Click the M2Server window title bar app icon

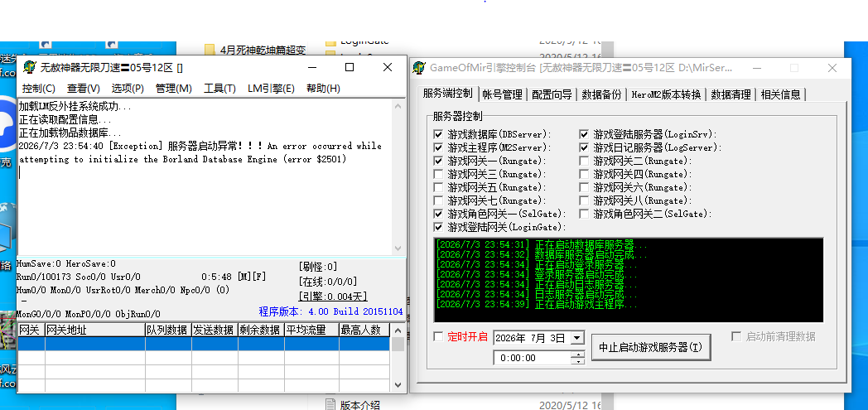click(30, 67)
